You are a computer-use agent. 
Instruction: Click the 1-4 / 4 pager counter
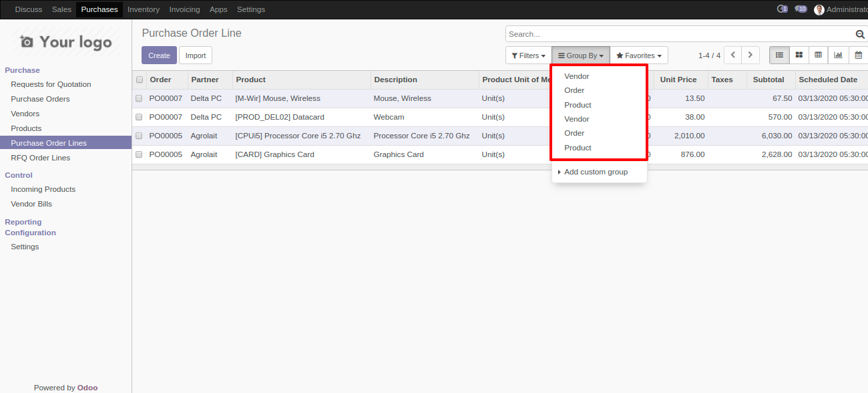(709, 55)
